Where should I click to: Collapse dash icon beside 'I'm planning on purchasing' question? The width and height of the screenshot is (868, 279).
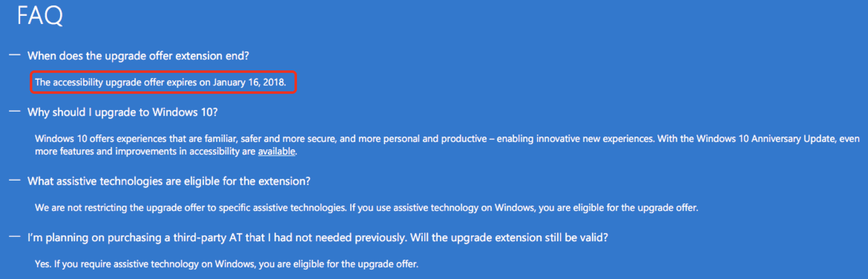pyautogui.click(x=15, y=237)
